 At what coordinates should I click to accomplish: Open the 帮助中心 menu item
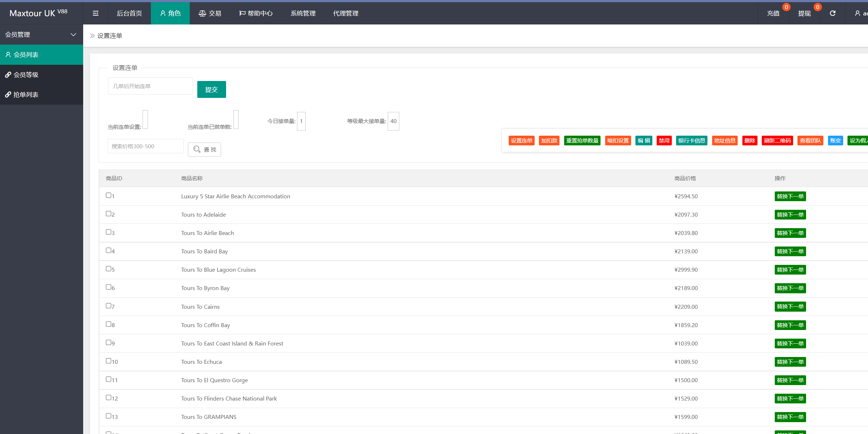[256, 13]
